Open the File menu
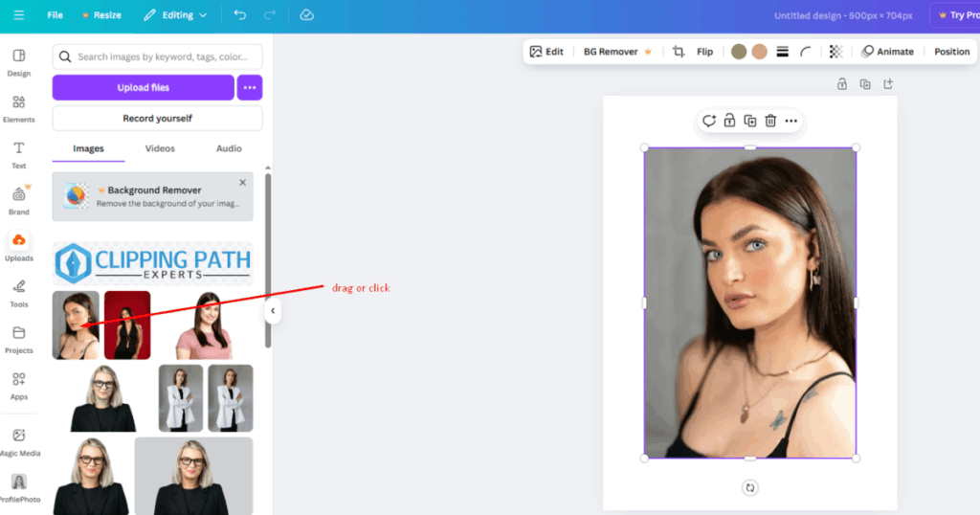Image resolution: width=980 pixels, height=515 pixels. pyautogui.click(x=55, y=15)
